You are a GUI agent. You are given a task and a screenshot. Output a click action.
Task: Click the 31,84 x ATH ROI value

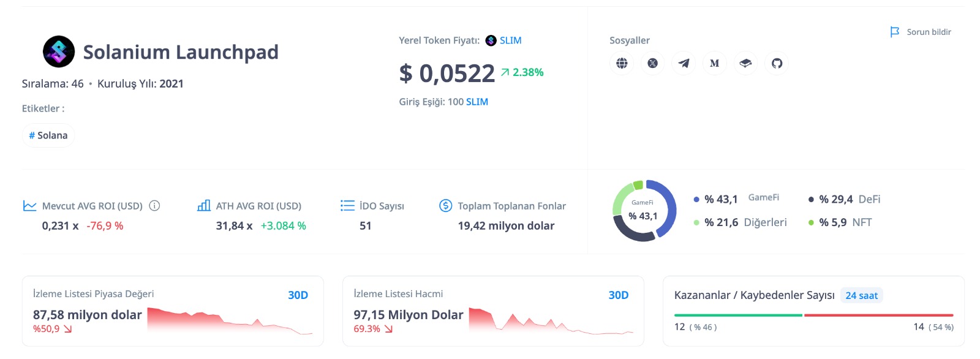tap(235, 226)
